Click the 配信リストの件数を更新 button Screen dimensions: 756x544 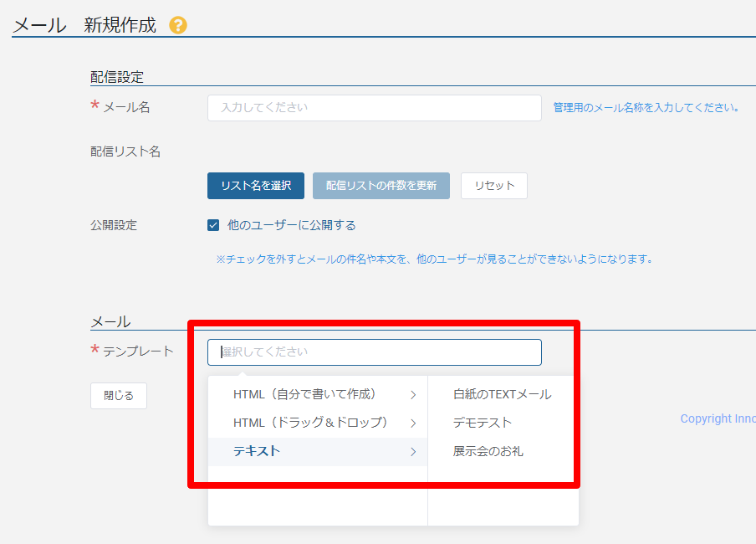point(381,186)
